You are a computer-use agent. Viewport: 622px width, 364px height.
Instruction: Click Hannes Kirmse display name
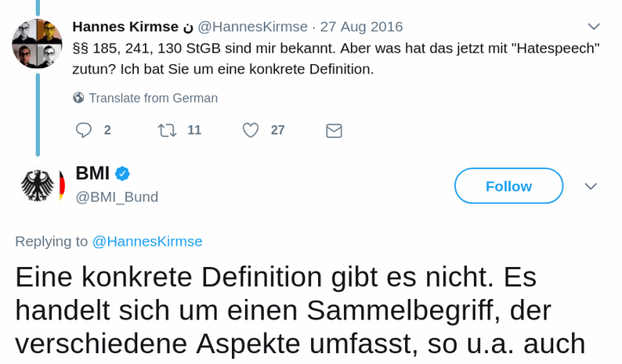click(125, 27)
